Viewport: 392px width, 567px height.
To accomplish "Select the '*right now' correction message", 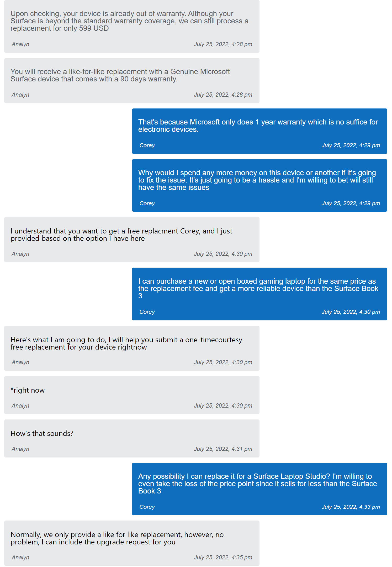I will (132, 395).
